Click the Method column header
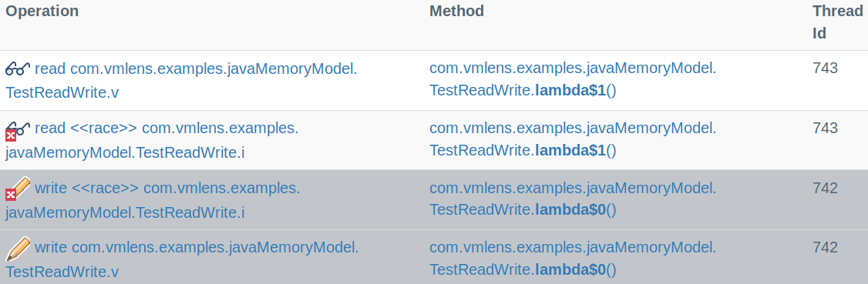 [456, 11]
